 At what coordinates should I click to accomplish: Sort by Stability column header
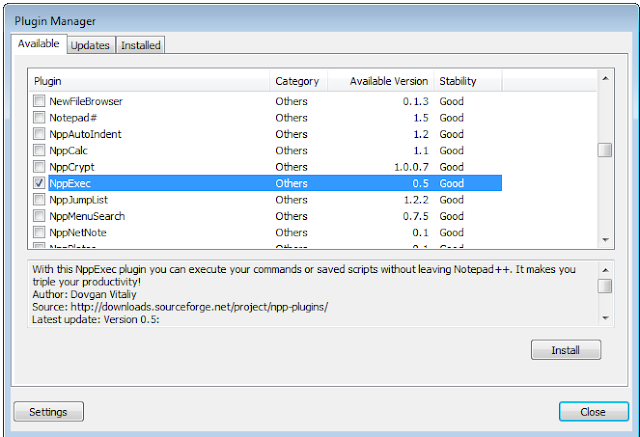468,81
